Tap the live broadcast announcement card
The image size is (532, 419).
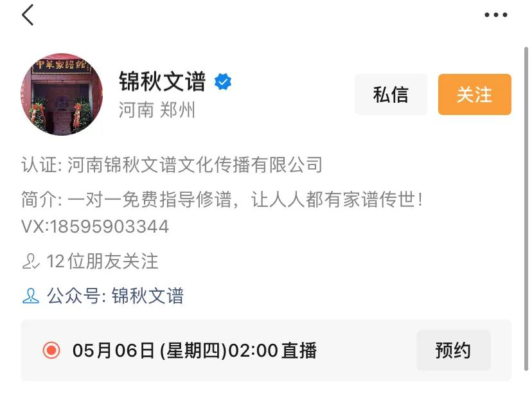266,350
